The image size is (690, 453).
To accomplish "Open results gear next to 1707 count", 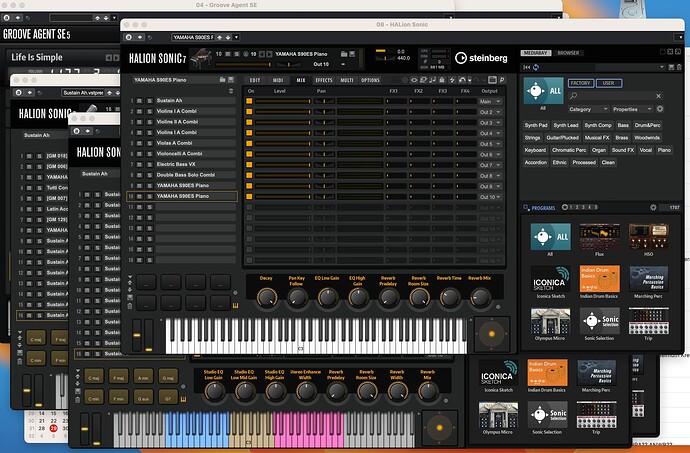I will point(653,207).
